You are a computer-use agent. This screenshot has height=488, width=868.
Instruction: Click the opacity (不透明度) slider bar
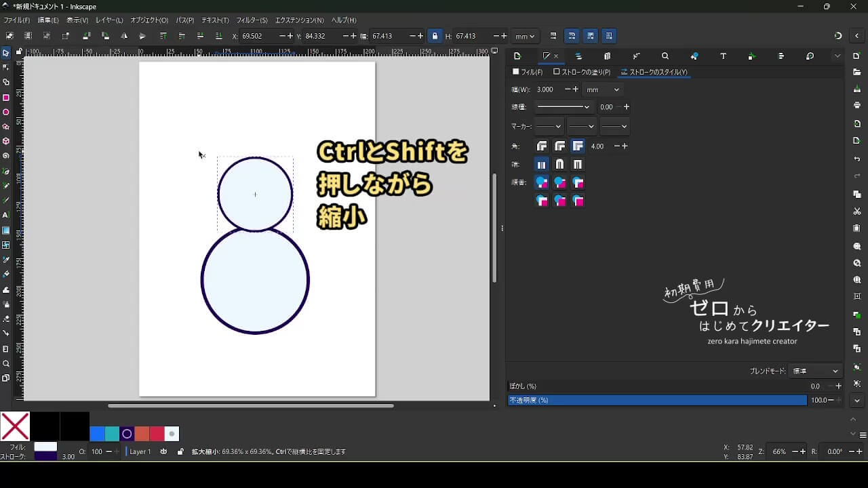tap(656, 400)
